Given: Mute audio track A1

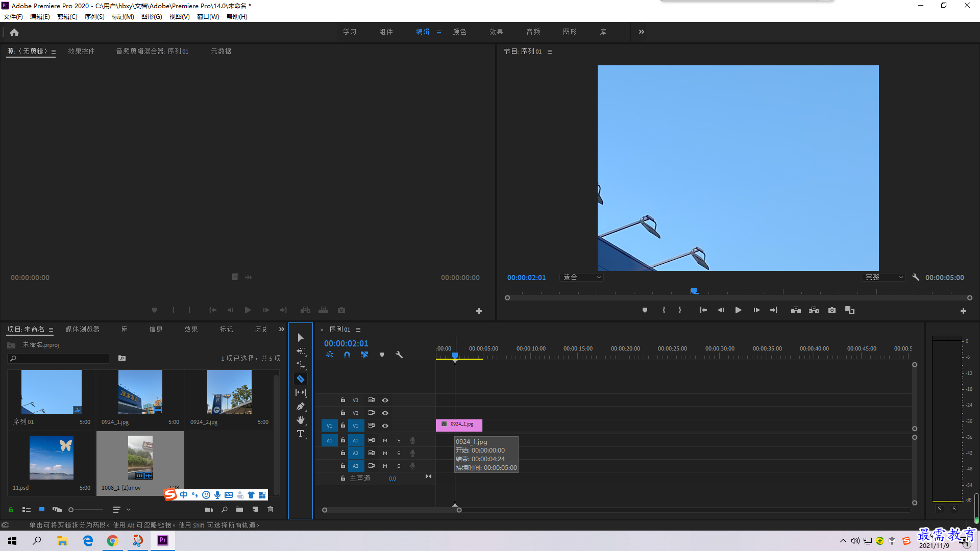Looking at the screenshot, I should (x=385, y=440).
